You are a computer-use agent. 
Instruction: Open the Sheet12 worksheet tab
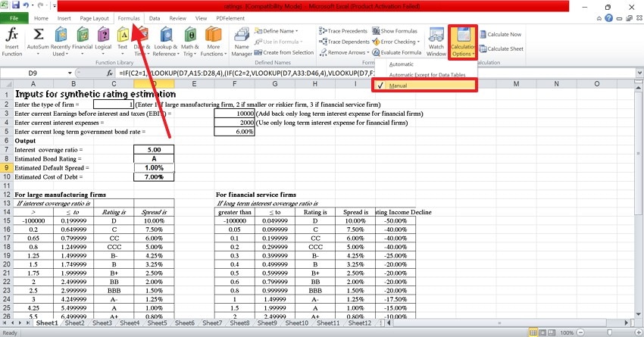click(360, 323)
